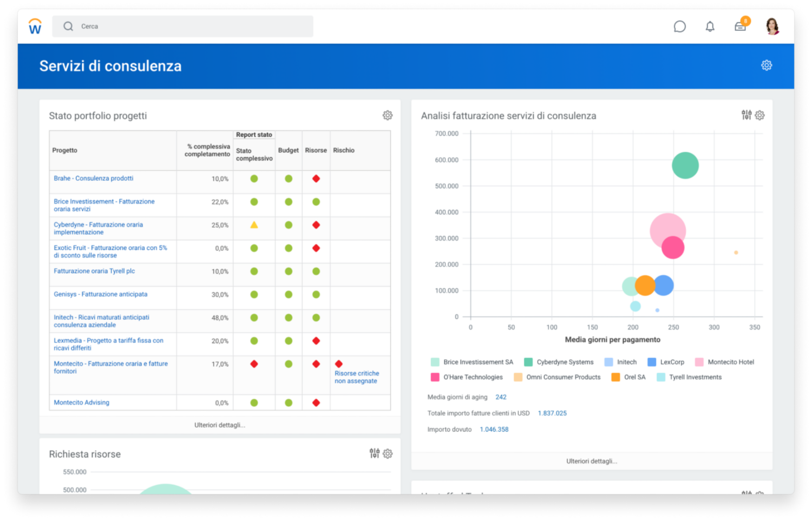This screenshot has width=812, height=521.
Task: Click green Risorse dot for Initech
Action: [316, 318]
